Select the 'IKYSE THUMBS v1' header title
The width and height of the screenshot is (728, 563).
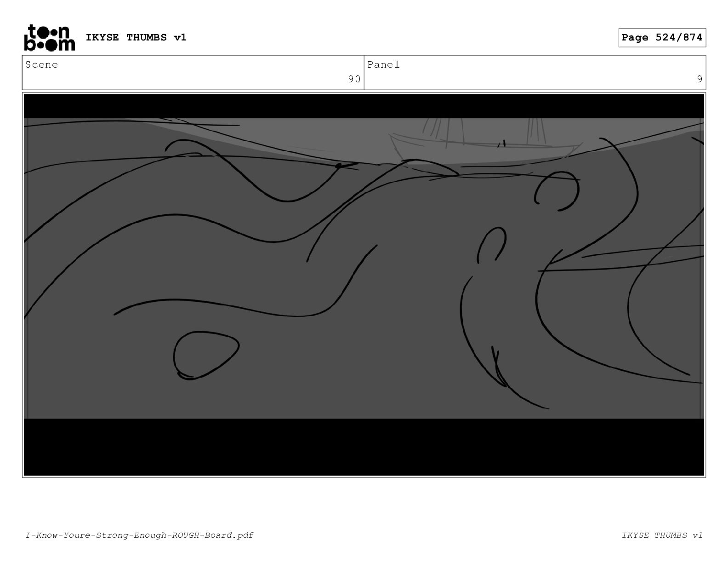point(136,37)
